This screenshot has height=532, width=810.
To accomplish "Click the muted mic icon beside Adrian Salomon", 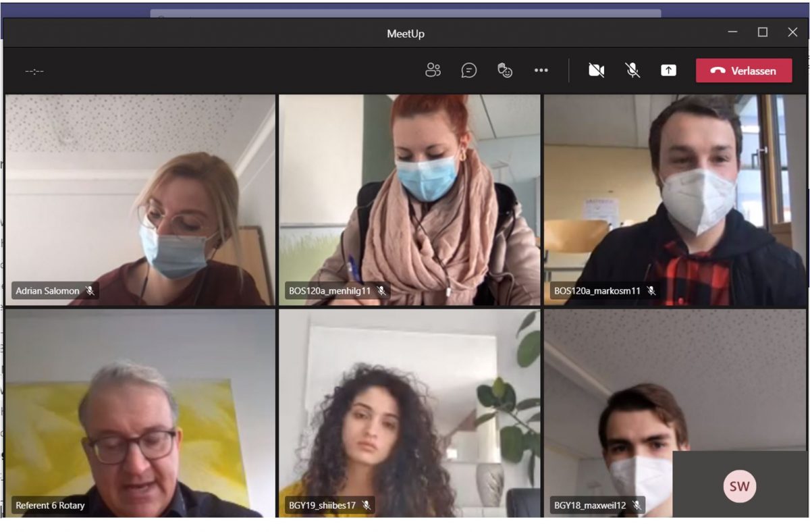I will point(90,291).
